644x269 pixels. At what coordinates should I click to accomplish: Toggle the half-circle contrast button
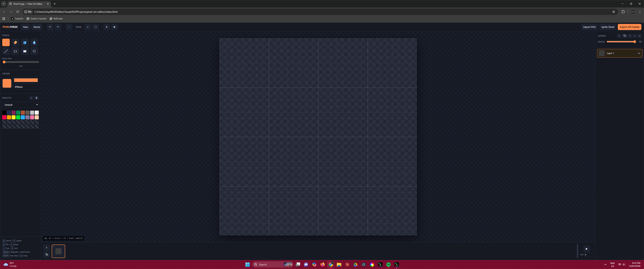tap(114, 27)
